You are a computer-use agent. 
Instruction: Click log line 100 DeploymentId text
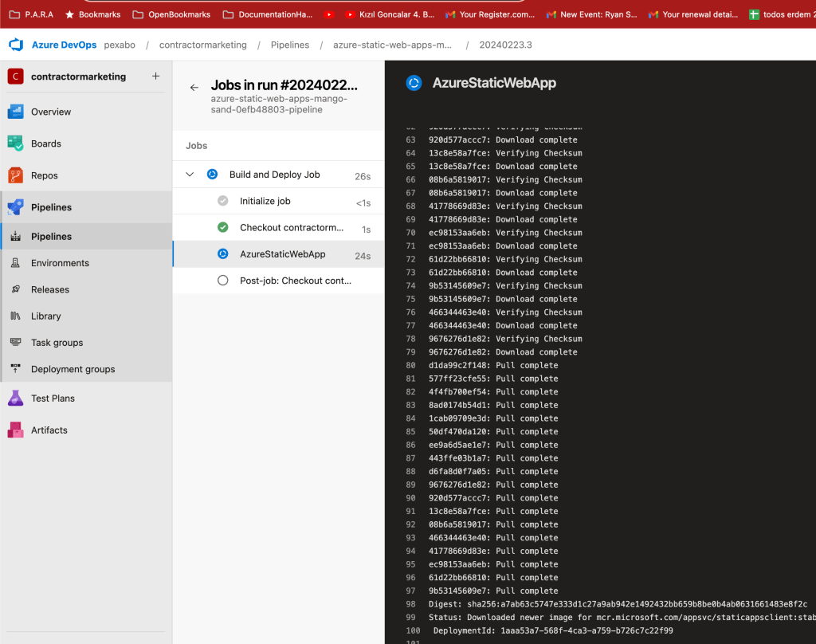point(553,630)
